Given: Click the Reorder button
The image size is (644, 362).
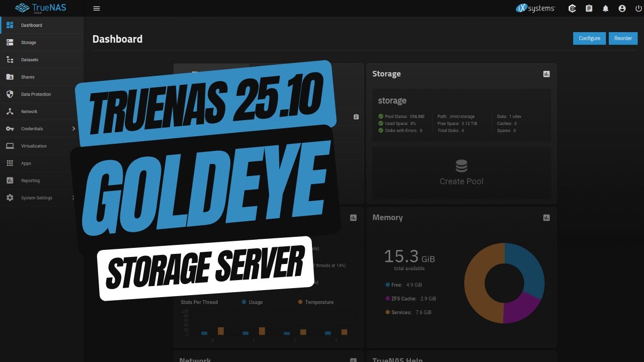Looking at the screenshot, I should pos(623,38).
